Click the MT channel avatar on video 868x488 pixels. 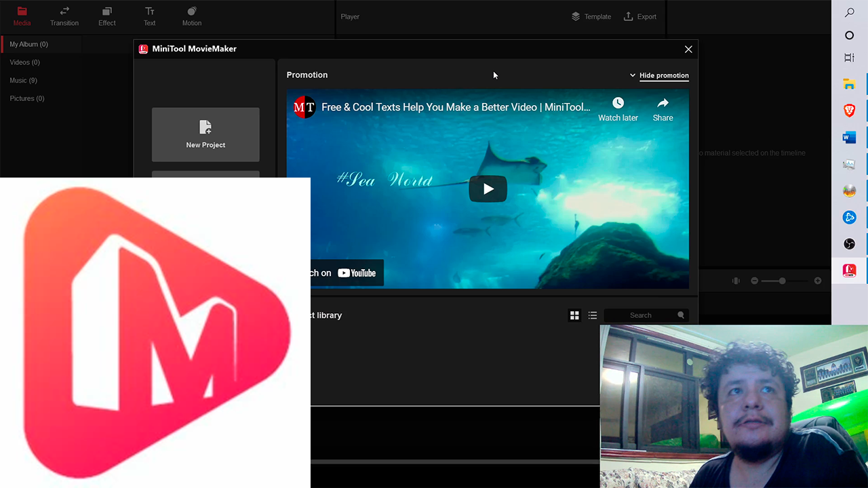coord(304,107)
